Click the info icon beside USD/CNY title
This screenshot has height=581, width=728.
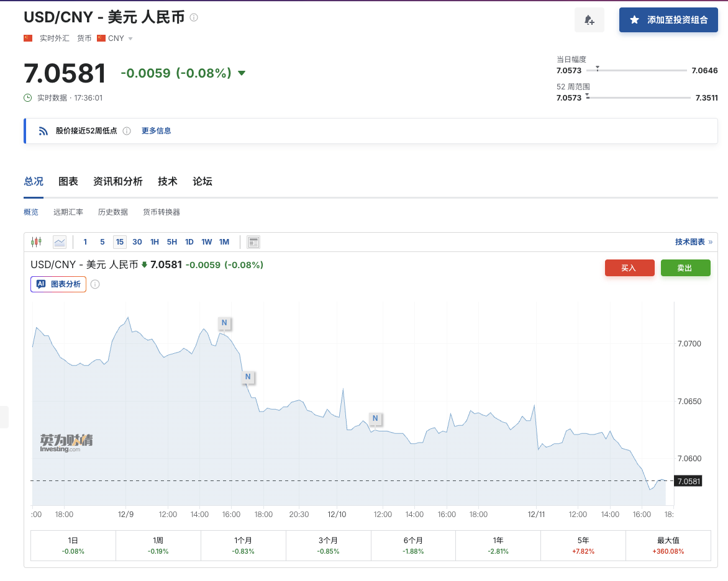[x=194, y=17]
